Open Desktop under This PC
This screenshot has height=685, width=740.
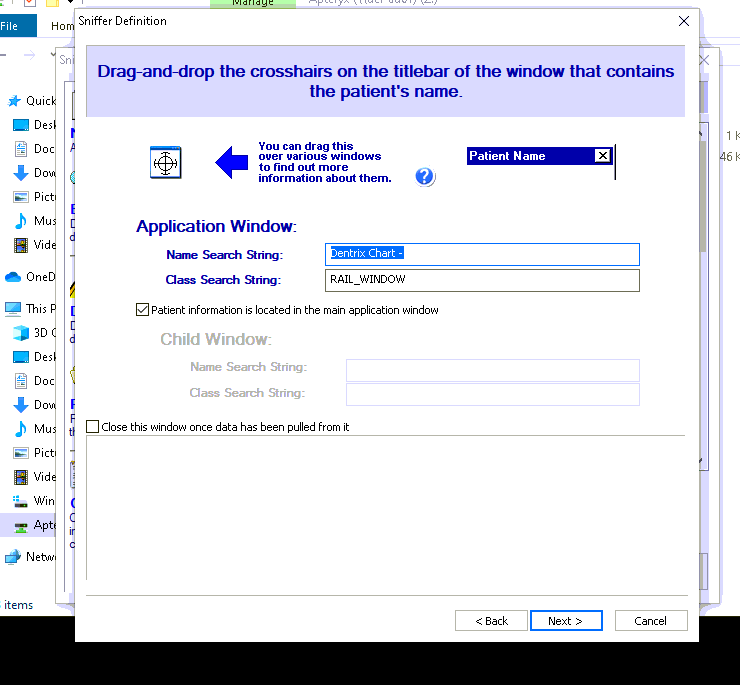pos(34,356)
